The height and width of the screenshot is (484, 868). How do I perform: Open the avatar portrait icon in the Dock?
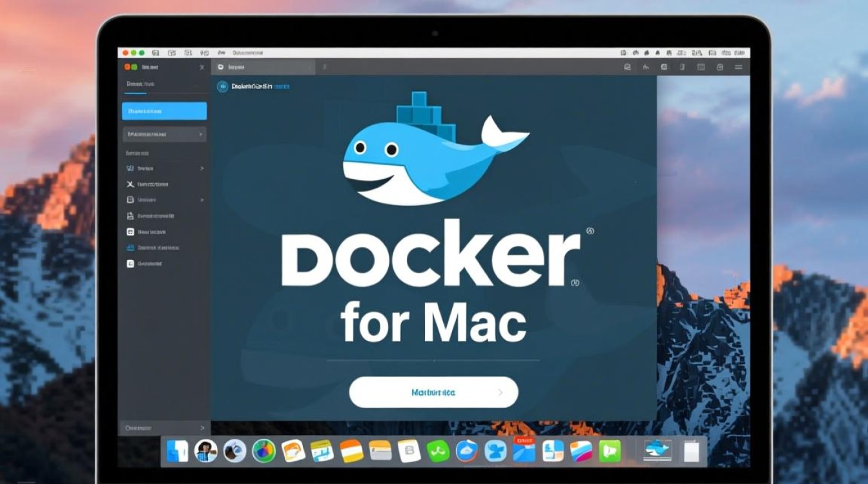coord(205,450)
